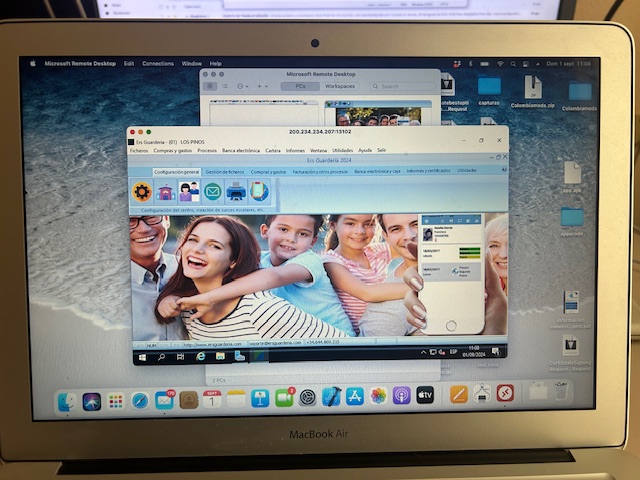
Task: Switch to Workspaces in Remote Desktop
Action: [x=340, y=86]
